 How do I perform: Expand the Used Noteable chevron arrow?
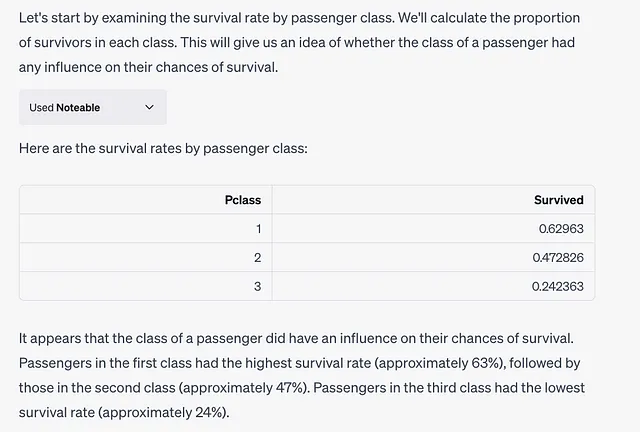(x=149, y=107)
